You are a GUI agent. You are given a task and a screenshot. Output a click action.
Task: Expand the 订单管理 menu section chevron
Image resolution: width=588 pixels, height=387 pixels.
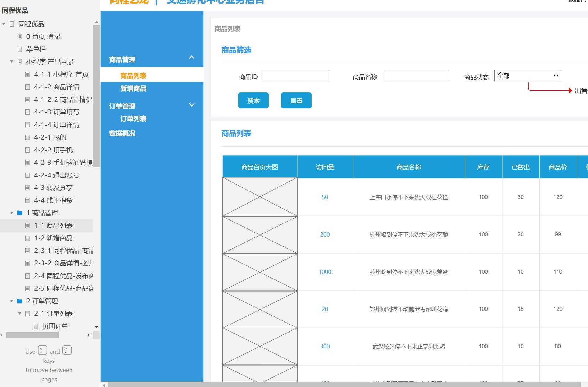(x=192, y=105)
